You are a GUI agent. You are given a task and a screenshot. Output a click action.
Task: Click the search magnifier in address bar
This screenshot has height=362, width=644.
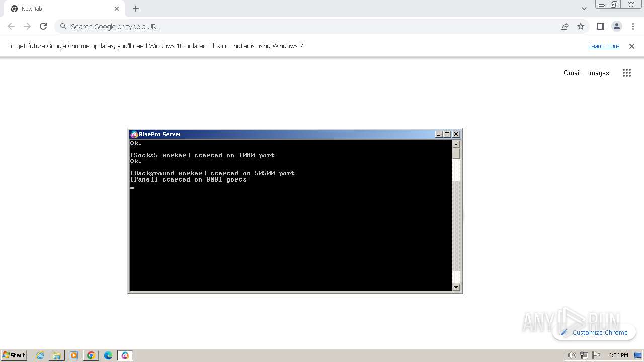click(63, 26)
